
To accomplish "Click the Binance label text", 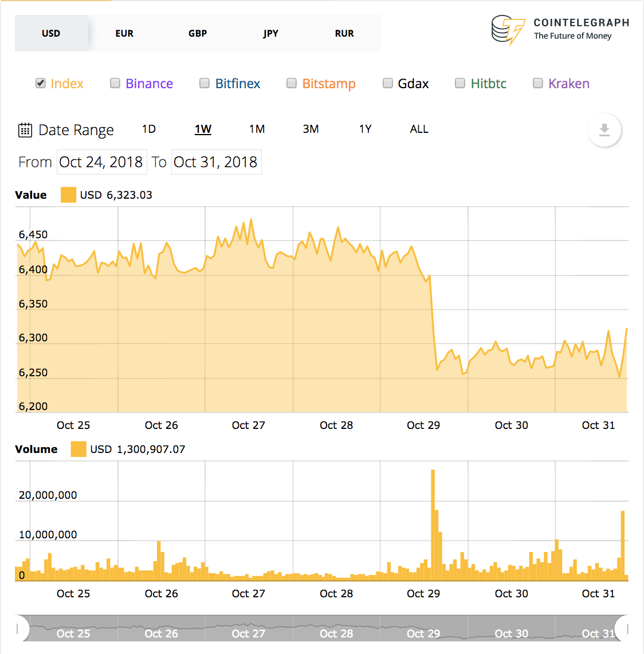I will pos(150,84).
